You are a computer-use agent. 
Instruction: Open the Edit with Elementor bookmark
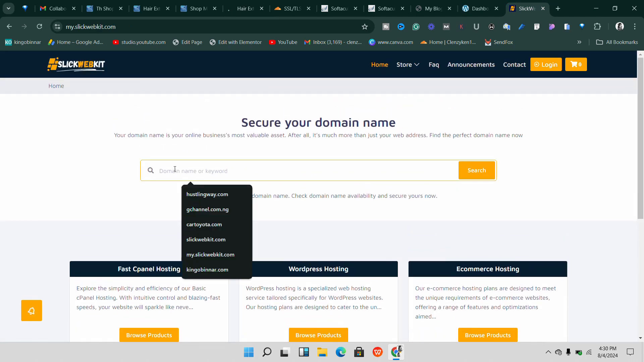tap(235, 42)
